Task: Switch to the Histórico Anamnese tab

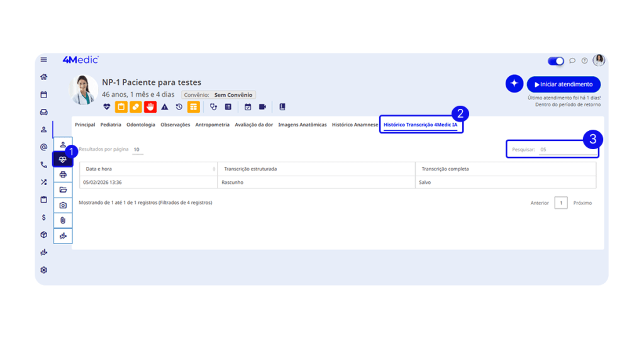Action: point(355,125)
